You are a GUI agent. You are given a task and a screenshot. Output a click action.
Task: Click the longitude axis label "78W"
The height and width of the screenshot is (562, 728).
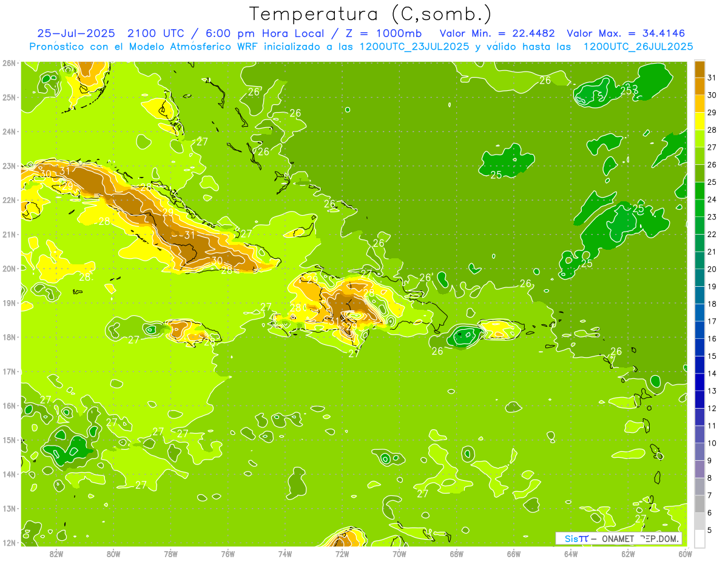(170, 554)
